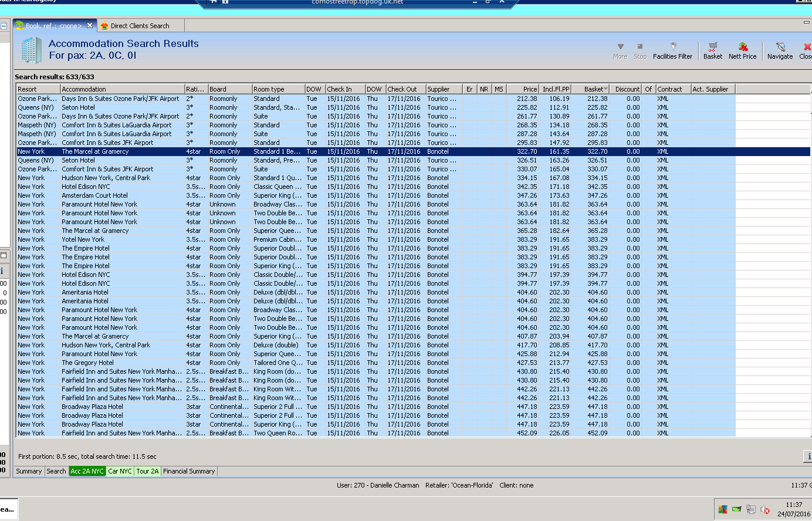812x521 pixels.
Task: Sort by the Price column header
Action: tap(523, 89)
